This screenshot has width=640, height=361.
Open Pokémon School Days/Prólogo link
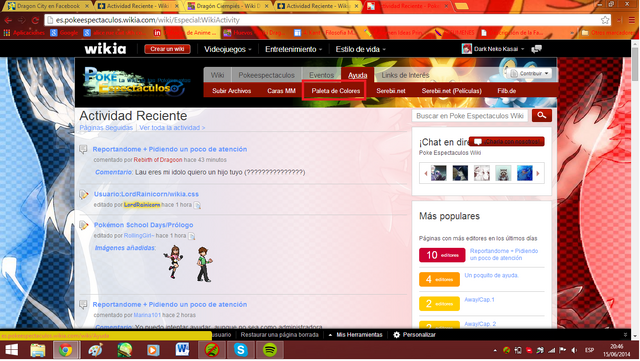143,225
